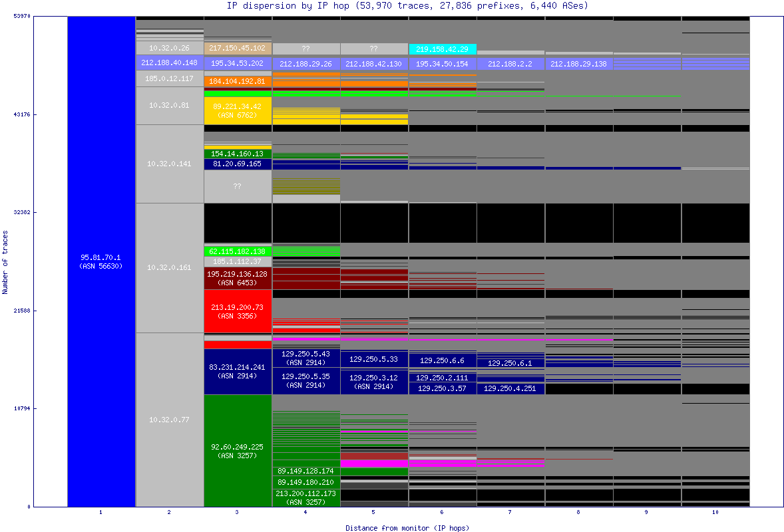Screen dimensions: 784x532
Task: Click the orange 184.104.192.81 block
Action: (237, 81)
